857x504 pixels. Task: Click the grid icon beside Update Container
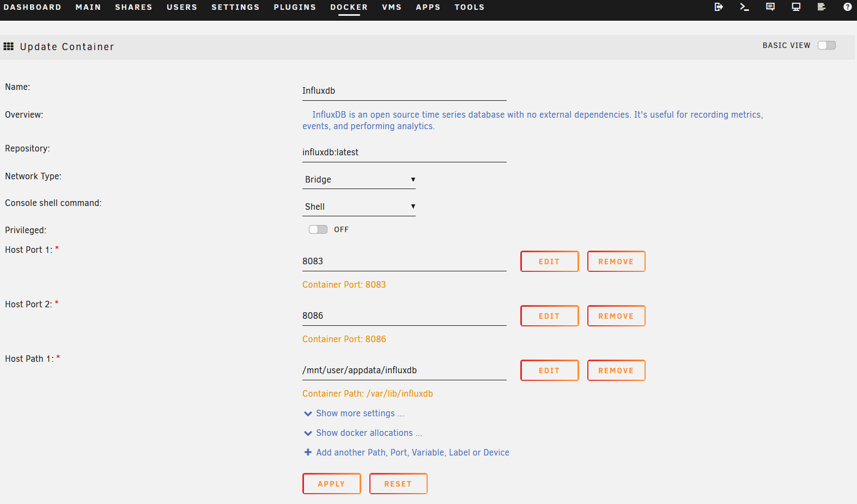[x=9, y=46]
